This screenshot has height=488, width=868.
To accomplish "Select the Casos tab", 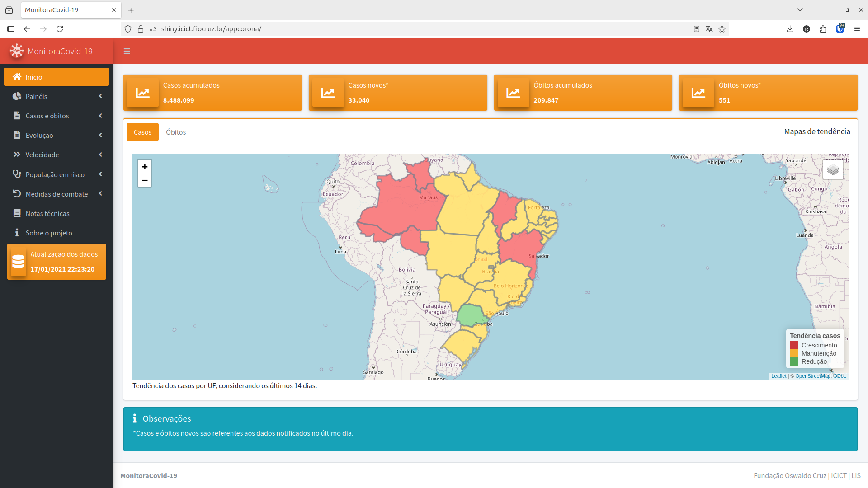I will [142, 132].
